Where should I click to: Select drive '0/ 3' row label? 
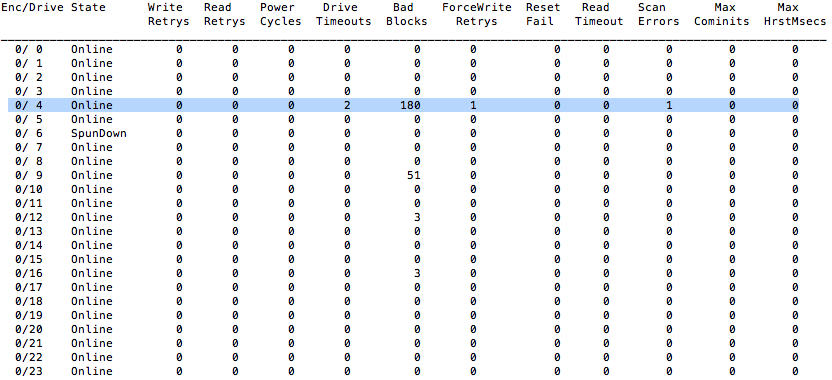click(x=29, y=91)
